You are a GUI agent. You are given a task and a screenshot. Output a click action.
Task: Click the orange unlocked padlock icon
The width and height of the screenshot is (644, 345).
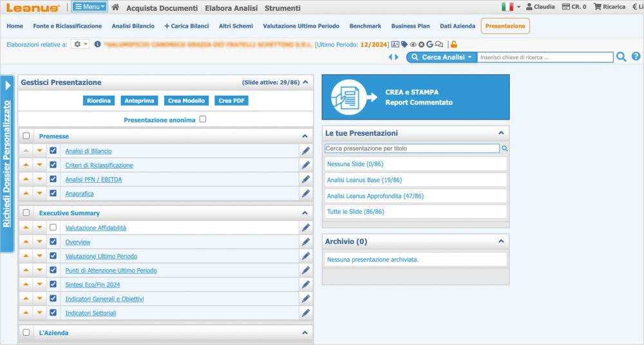click(x=453, y=44)
